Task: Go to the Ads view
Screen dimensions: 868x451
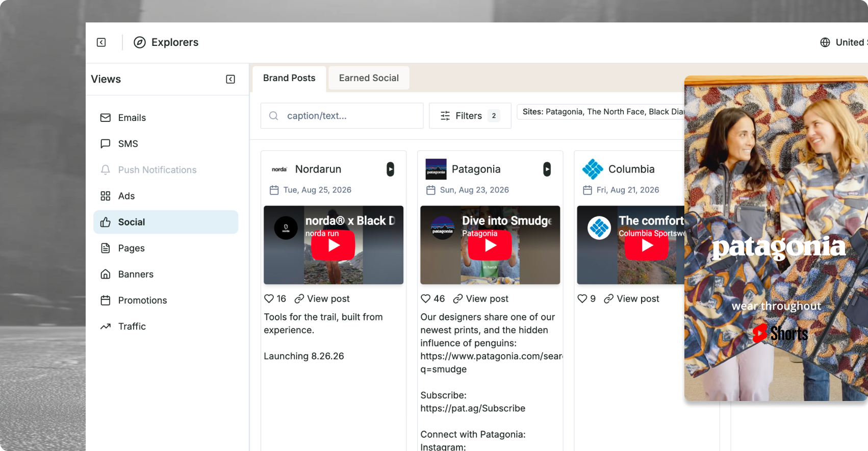Action: pyautogui.click(x=166, y=196)
